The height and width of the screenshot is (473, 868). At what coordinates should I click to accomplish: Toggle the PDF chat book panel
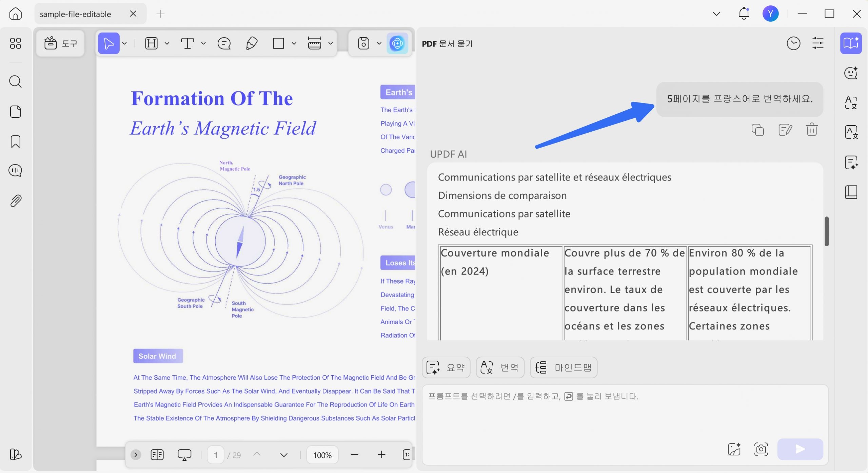point(851,43)
